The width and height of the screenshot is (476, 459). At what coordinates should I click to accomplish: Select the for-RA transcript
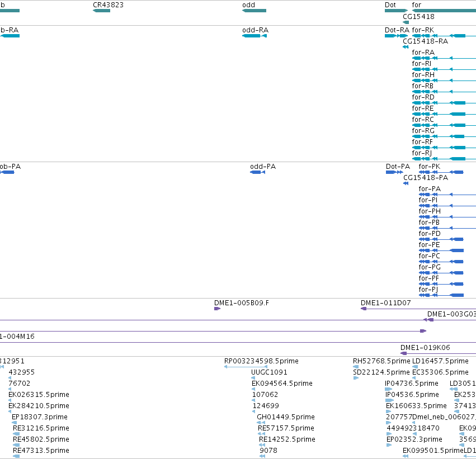pyautogui.click(x=444, y=58)
